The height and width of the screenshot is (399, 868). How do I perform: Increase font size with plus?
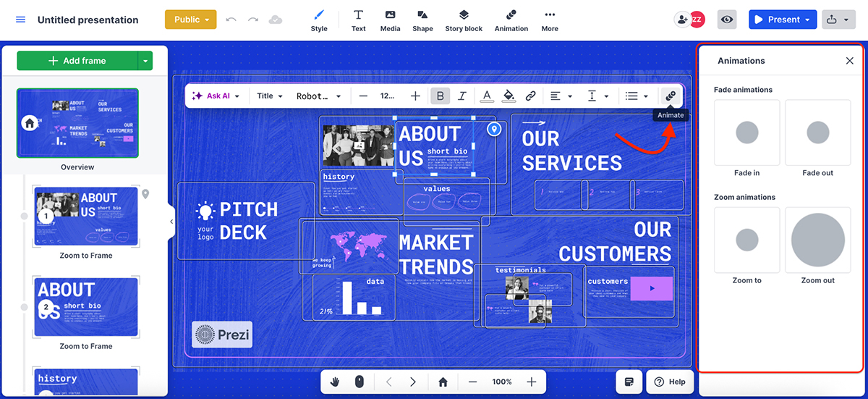click(x=415, y=96)
